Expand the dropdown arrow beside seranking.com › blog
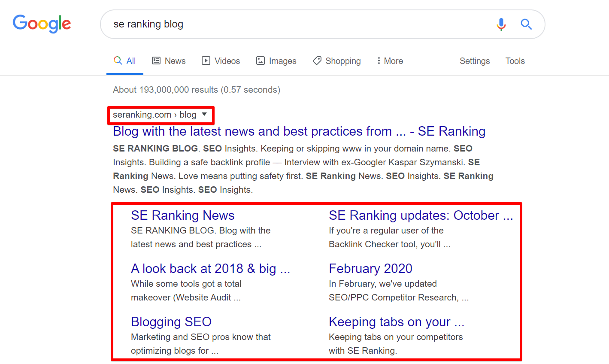Viewport: 609px width, 364px height. point(204,114)
